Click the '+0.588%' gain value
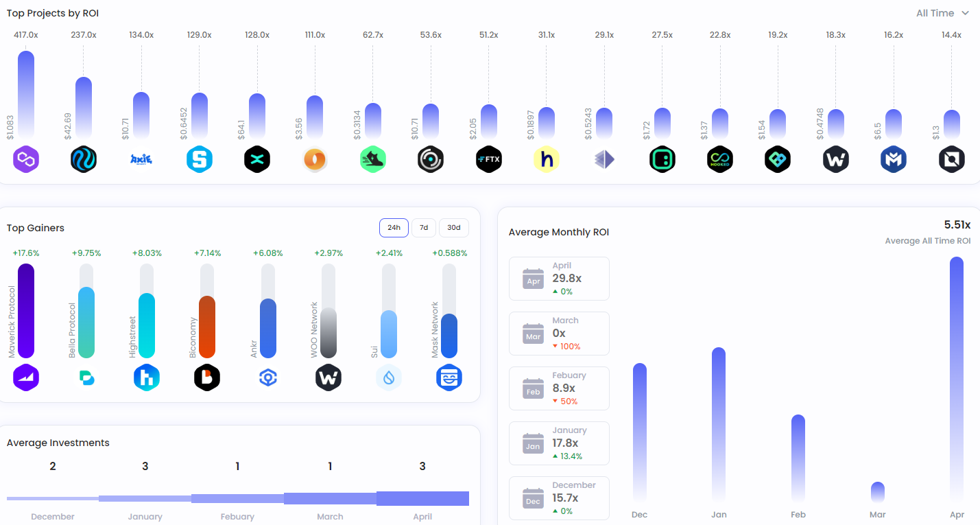This screenshot has height=525, width=980. click(x=449, y=253)
